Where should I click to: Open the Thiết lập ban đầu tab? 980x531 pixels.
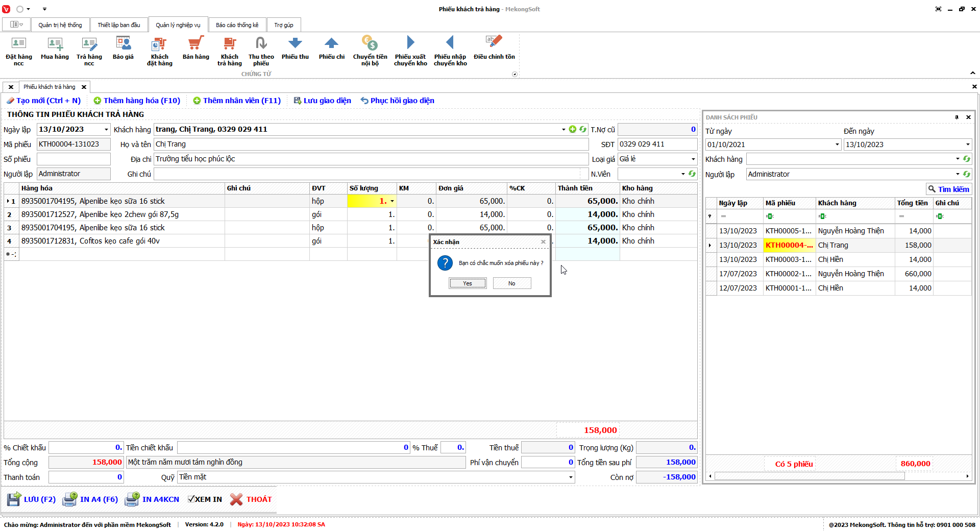[118, 25]
